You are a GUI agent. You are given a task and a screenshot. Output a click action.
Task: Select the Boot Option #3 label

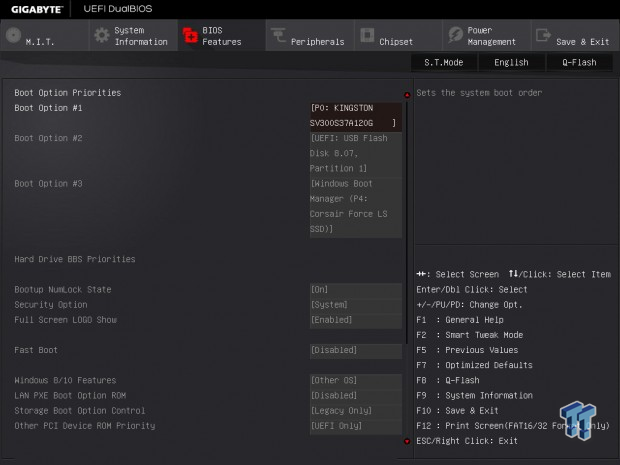[48, 184]
